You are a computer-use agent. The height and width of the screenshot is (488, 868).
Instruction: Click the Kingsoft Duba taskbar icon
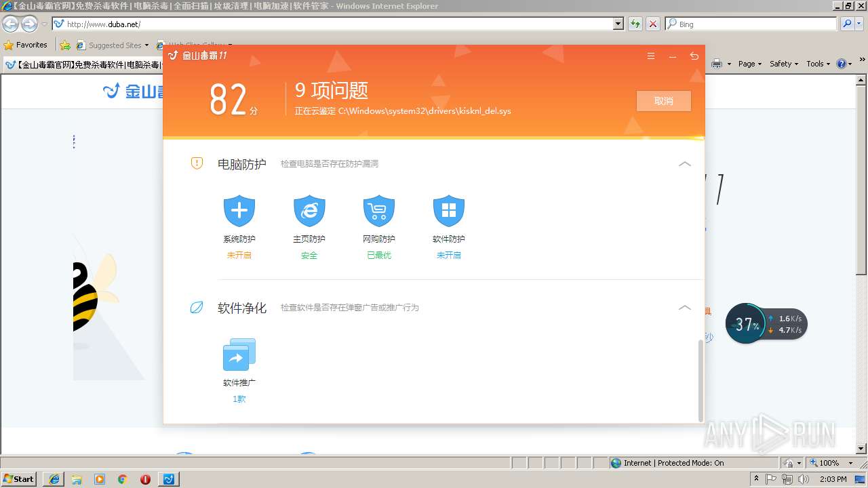pos(169,479)
